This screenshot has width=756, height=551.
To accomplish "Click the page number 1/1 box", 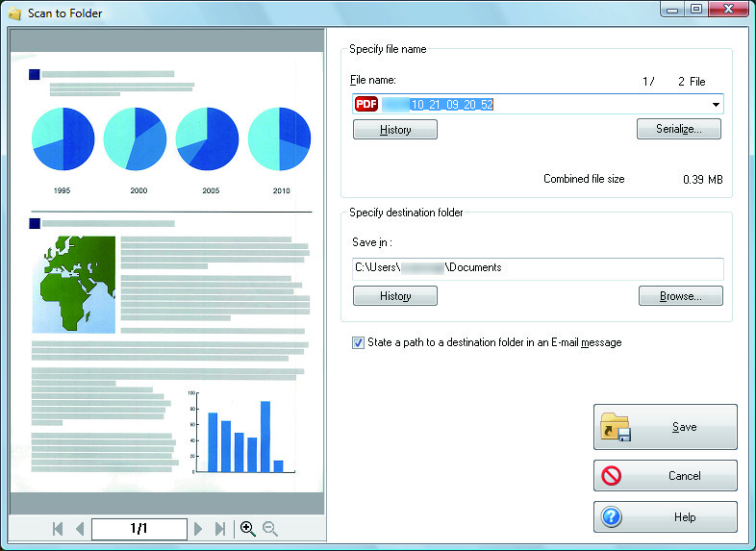I will [x=139, y=529].
